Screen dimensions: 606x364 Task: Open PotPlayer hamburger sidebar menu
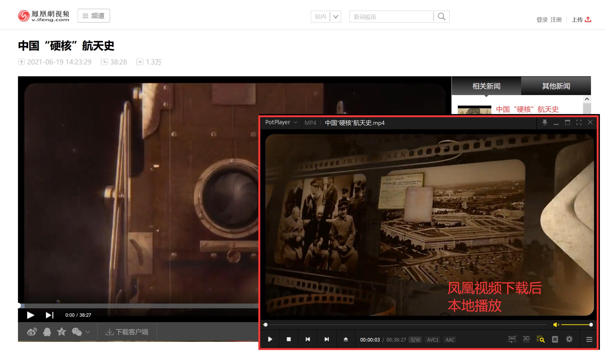coord(589,339)
